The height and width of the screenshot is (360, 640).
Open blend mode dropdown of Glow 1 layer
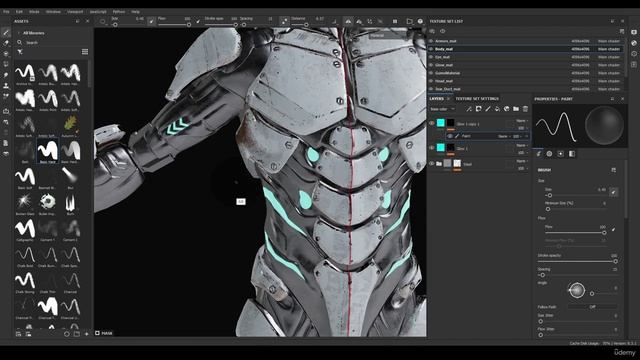522,145
